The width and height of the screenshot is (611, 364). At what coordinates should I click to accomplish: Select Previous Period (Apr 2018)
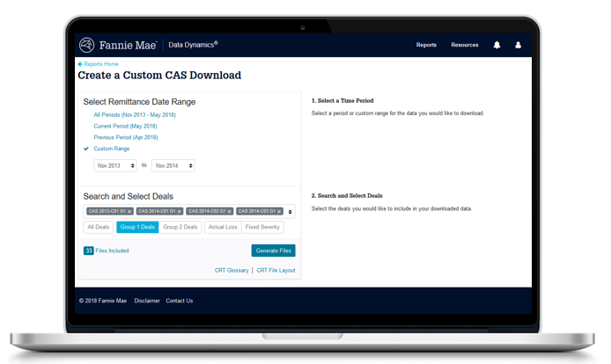[126, 137]
